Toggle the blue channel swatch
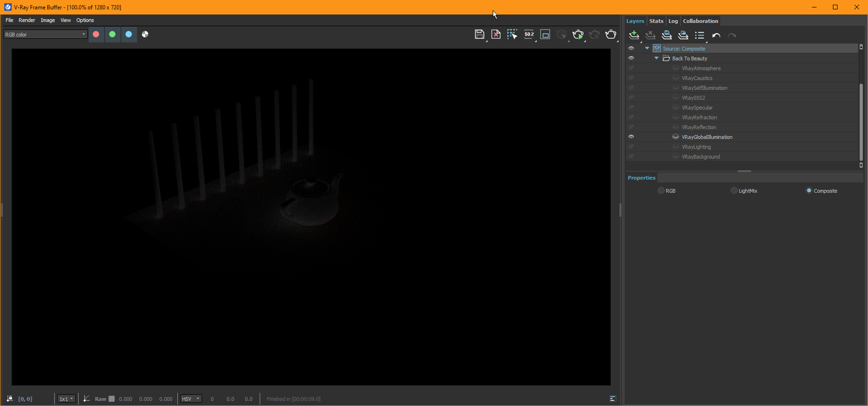Image resolution: width=868 pixels, height=406 pixels. 129,34
